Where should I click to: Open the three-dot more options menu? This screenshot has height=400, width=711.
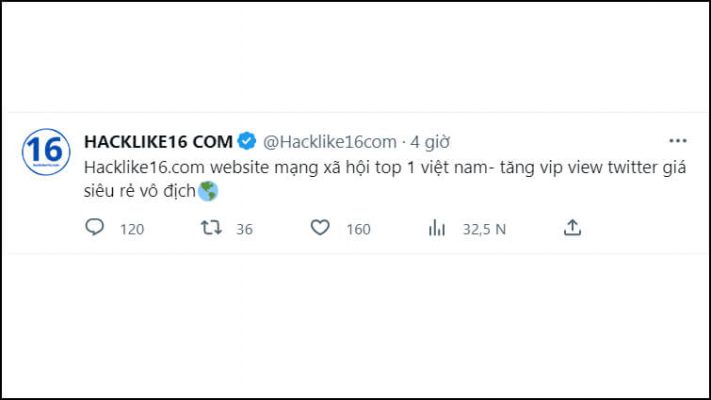678,140
